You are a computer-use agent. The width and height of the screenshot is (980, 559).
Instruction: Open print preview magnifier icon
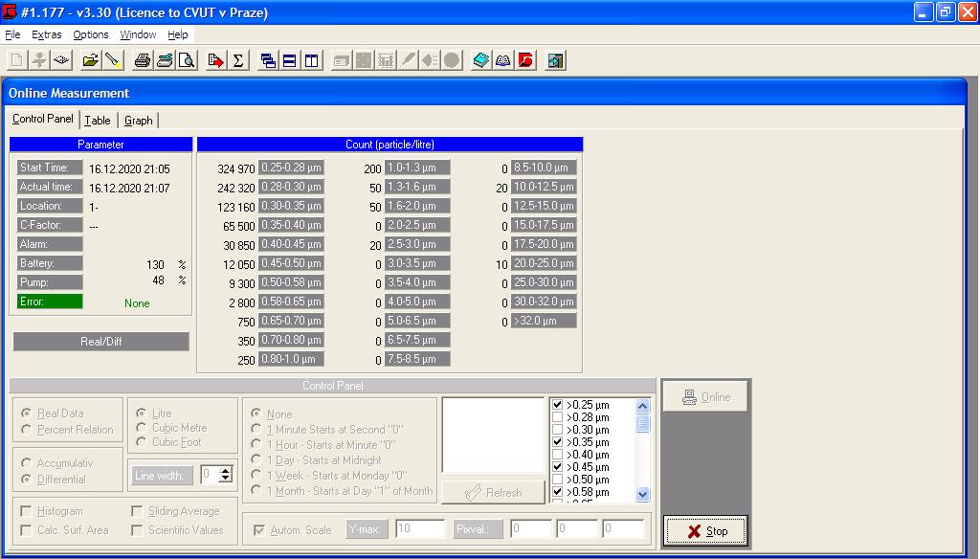click(187, 60)
